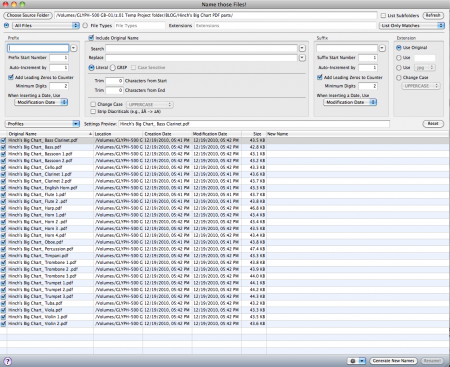Open the Search field dropdown arrow
Screen dimensions: 450x367
(302, 48)
